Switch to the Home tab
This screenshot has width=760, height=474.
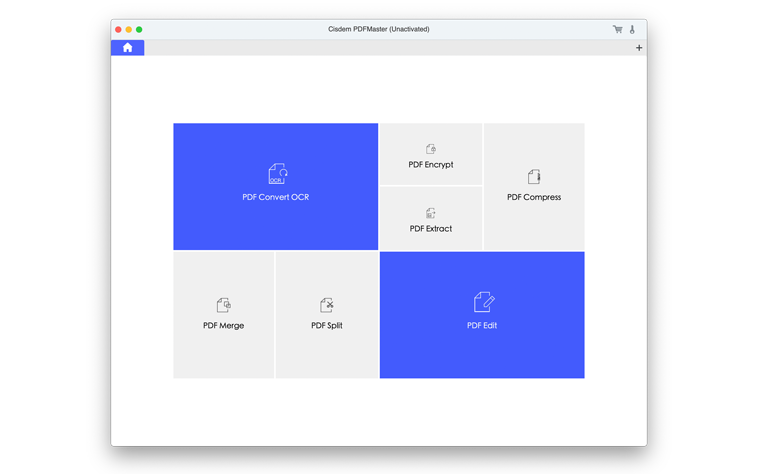(x=127, y=47)
